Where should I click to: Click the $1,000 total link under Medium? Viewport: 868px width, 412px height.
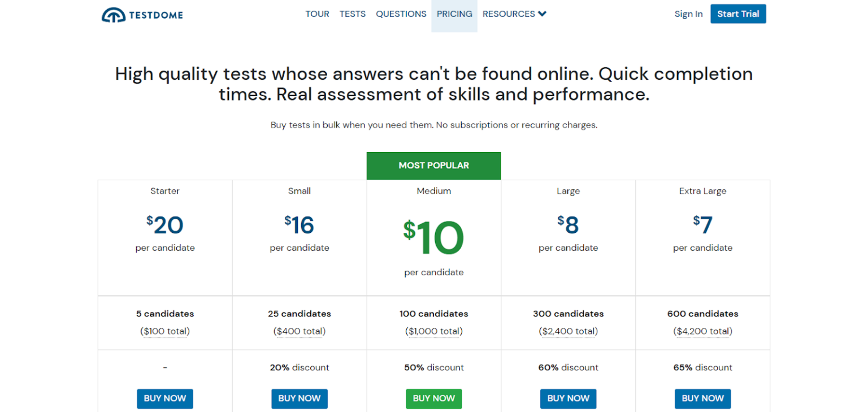[433, 331]
